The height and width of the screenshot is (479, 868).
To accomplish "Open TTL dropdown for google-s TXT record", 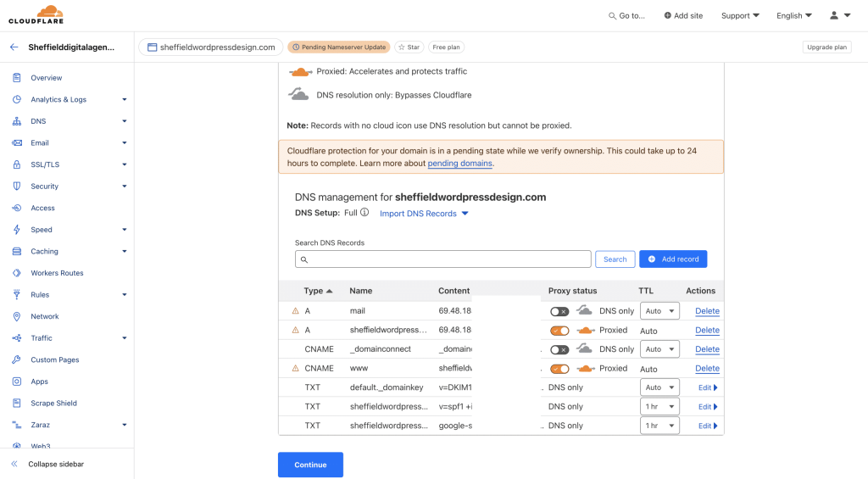I will [659, 426].
